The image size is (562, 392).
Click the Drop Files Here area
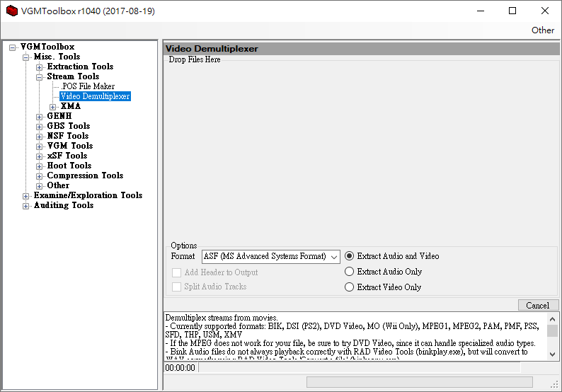361,151
